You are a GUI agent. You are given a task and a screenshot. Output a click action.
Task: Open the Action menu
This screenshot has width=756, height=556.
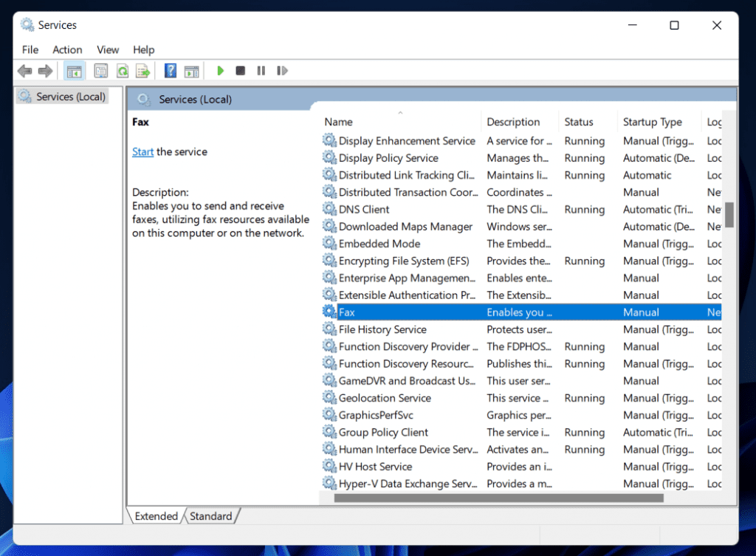click(67, 49)
